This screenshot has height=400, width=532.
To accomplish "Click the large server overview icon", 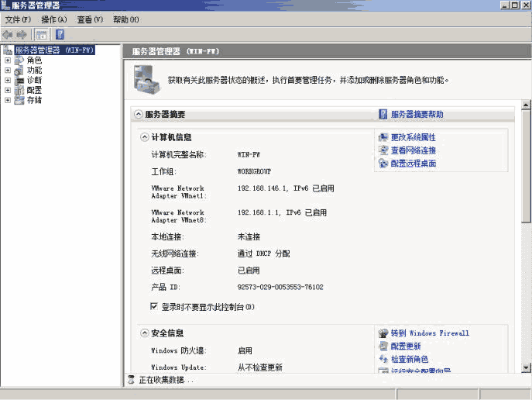I will pyautogui.click(x=146, y=80).
